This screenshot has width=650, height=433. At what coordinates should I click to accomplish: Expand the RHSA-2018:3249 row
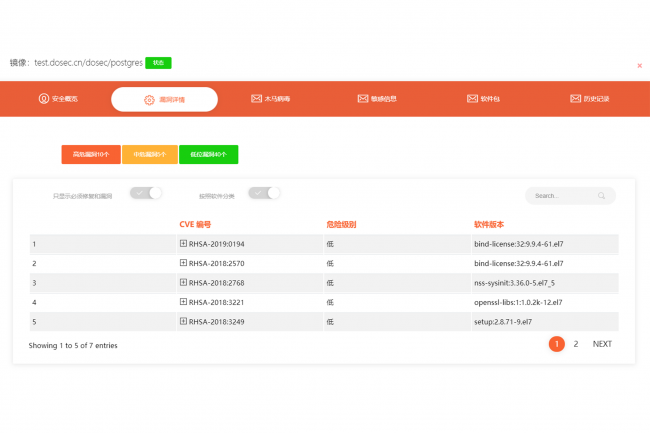pos(183,321)
